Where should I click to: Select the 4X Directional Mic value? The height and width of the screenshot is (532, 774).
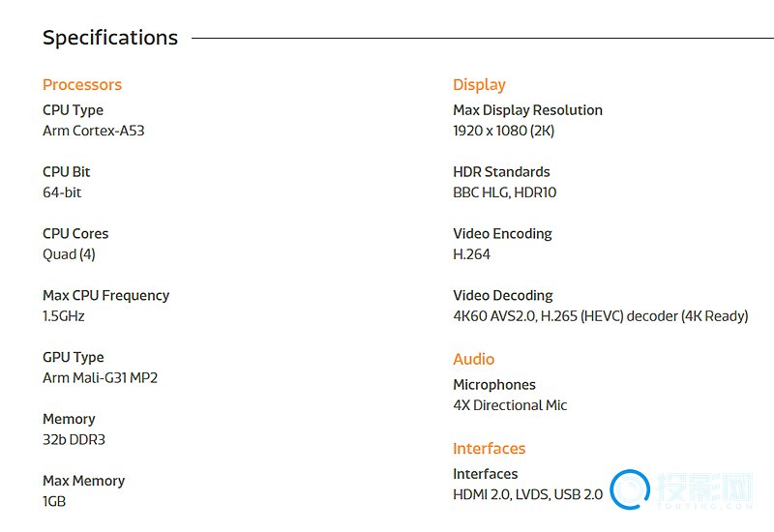510,405
